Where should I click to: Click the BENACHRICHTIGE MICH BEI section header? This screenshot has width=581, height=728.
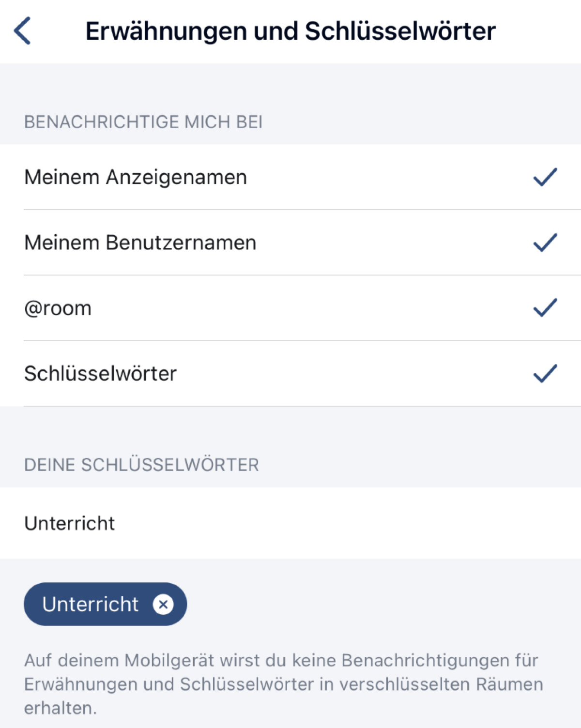(143, 122)
